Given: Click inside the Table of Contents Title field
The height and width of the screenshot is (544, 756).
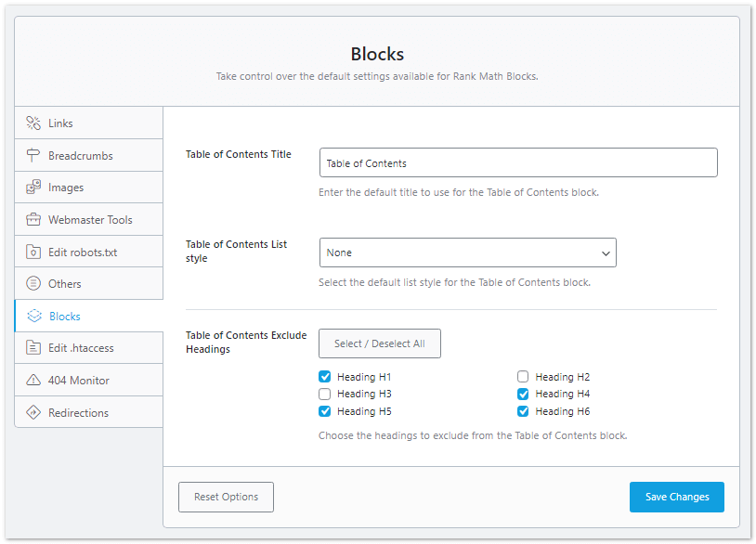Looking at the screenshot, I should coord(517,162).
